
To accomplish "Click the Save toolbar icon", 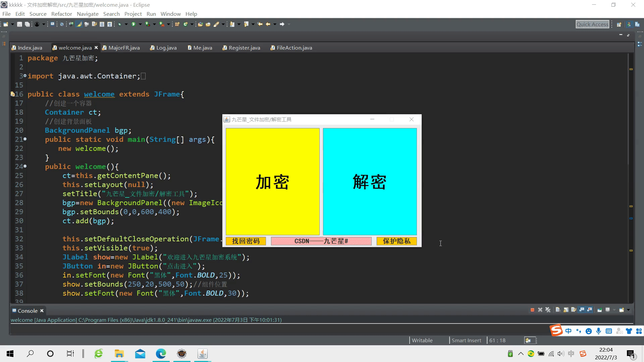I will click(x=19, y=24).
